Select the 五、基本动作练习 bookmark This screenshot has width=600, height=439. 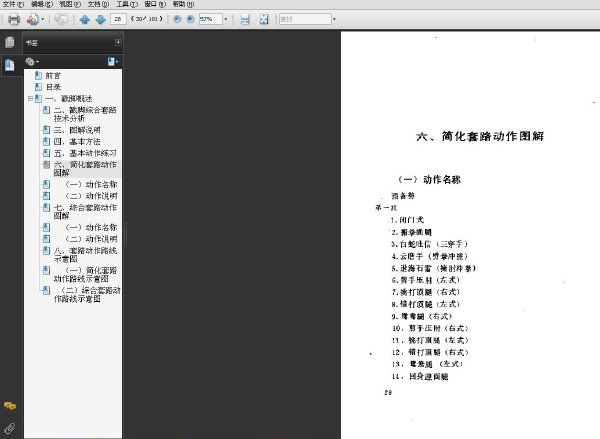tap(85, 153)
